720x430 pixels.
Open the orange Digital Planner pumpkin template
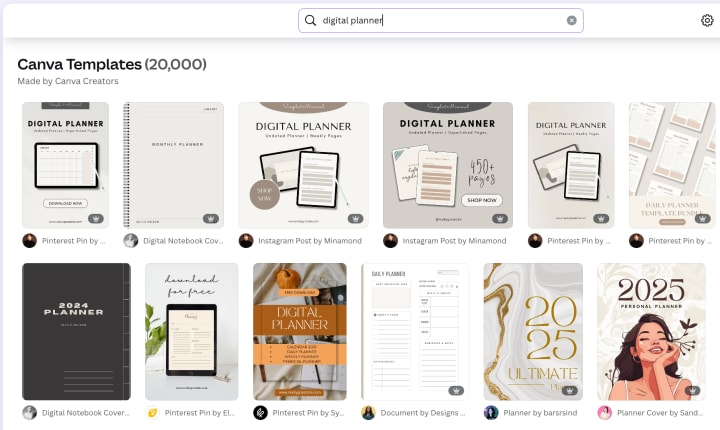click(300, 331)
